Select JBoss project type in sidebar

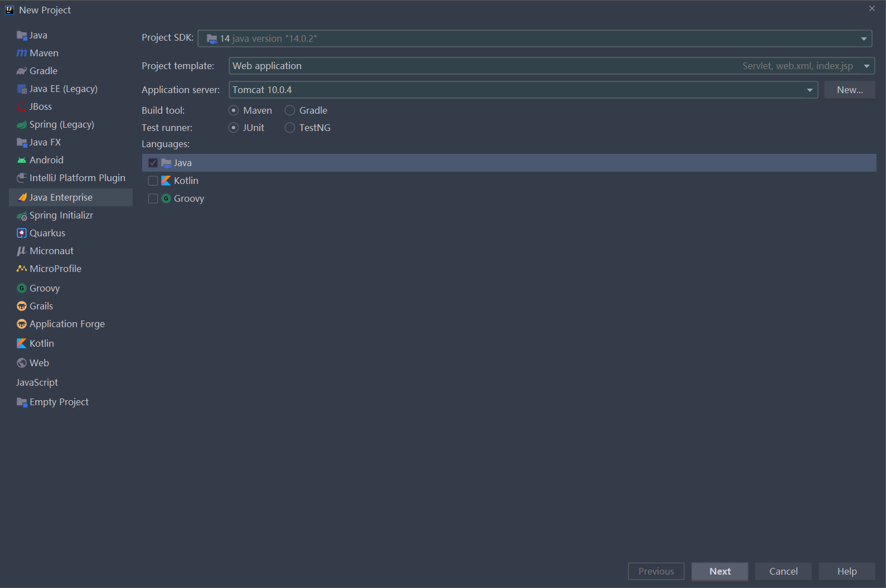coord(71,107)
